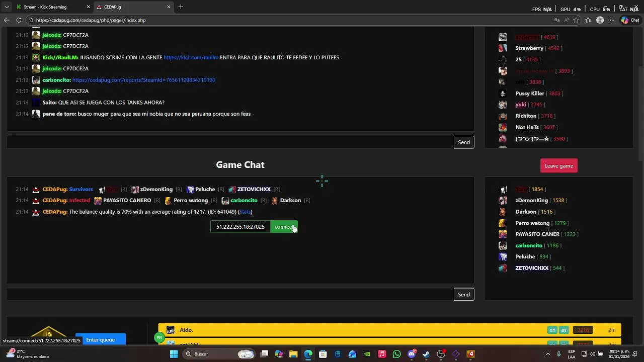This screenshot has width=644, height=362.
Task: Open the tab list dropdown
Action: [x=6, y=7]
